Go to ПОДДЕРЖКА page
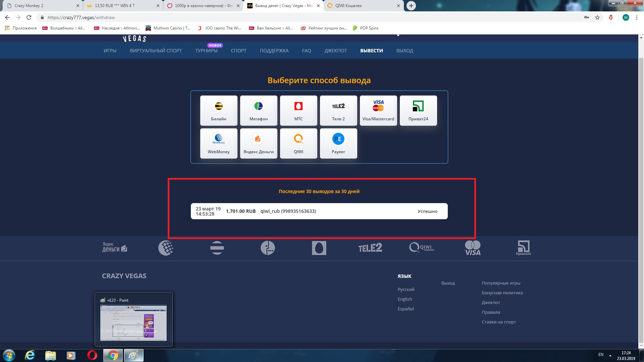The image size is (644, 362). [x=274, y=51]
